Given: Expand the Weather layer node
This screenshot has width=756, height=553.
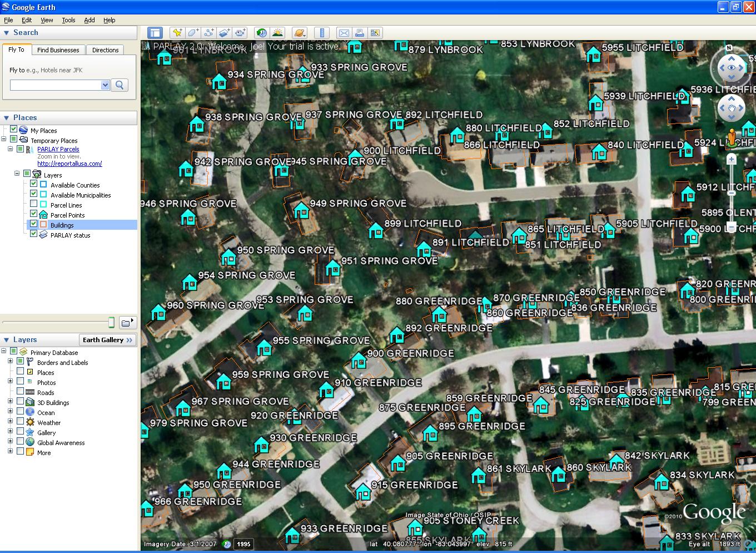Looking at the screenshot, I should point(10,422).
